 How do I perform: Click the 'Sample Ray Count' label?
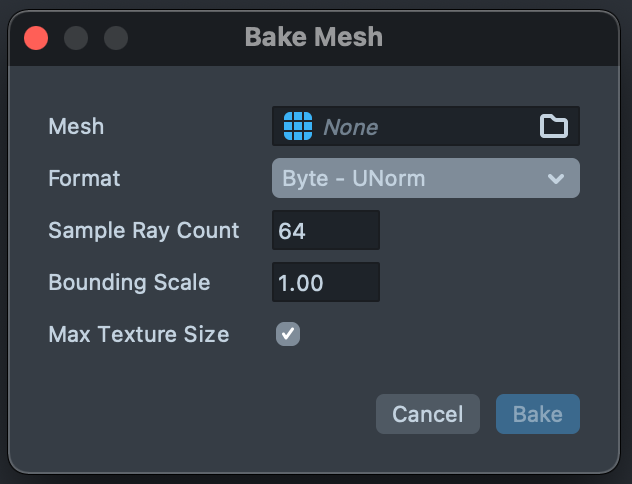tap(144, 230)
